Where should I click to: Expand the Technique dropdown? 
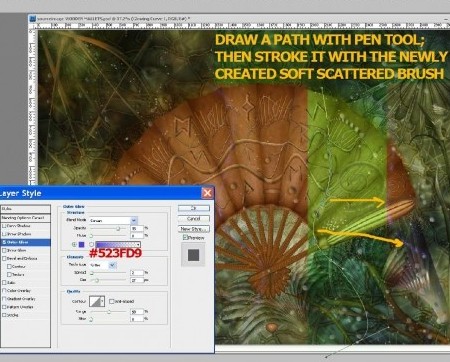(112, 265)
